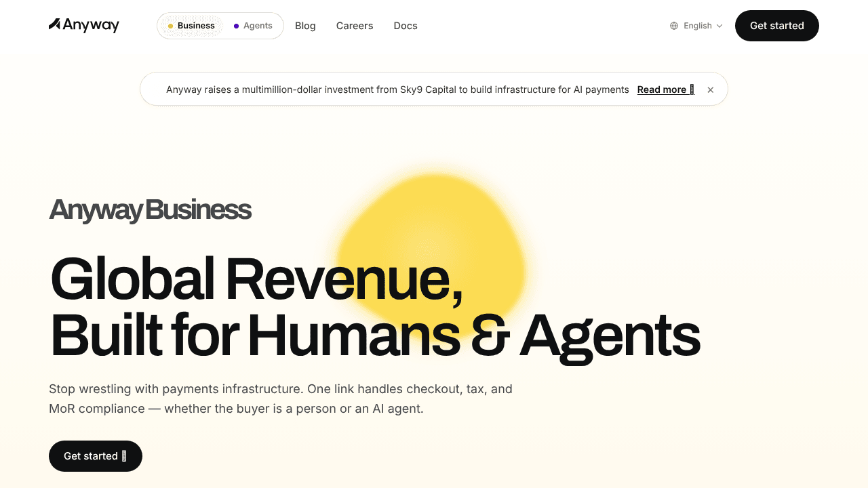Click the Anyway Business subheading
The height and width of the screenshot is (488, 868).
click(150, 210)
